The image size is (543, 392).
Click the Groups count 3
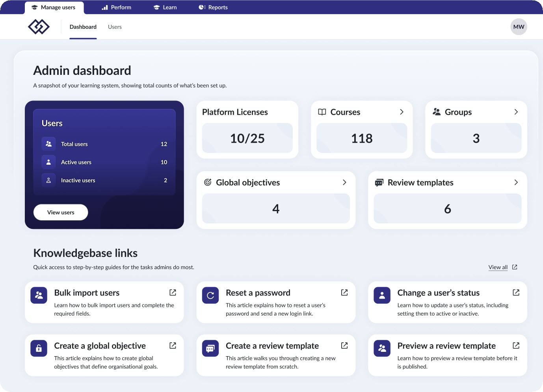pos(476,138)
